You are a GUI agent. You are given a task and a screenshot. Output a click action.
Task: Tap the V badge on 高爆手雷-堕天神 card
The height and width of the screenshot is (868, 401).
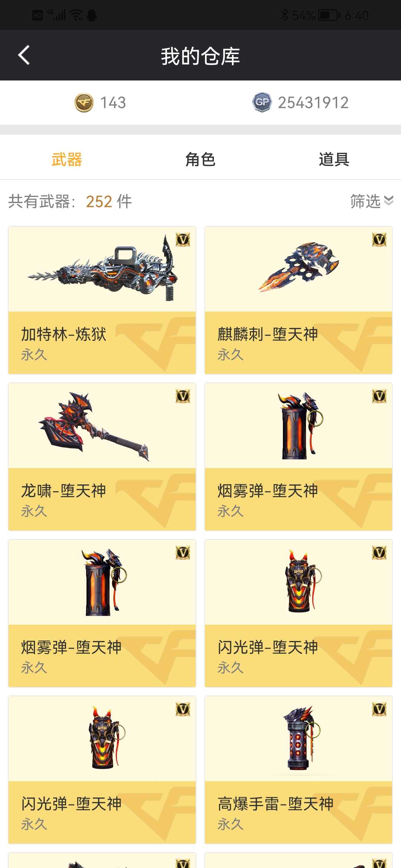(x=379, y=709)
